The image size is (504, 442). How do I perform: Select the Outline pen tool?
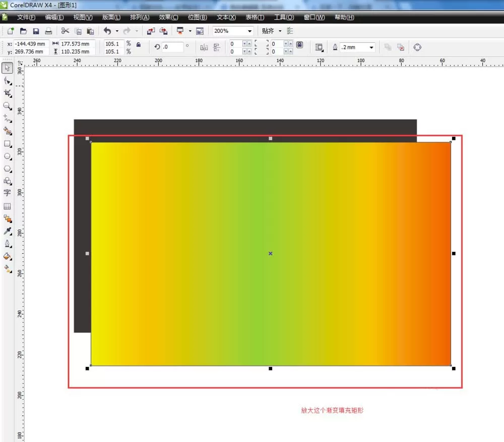(x=8, y=244)
